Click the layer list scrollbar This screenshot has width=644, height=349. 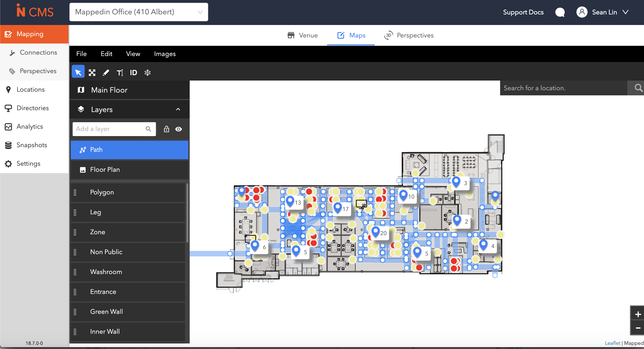(x=187, y=213)
